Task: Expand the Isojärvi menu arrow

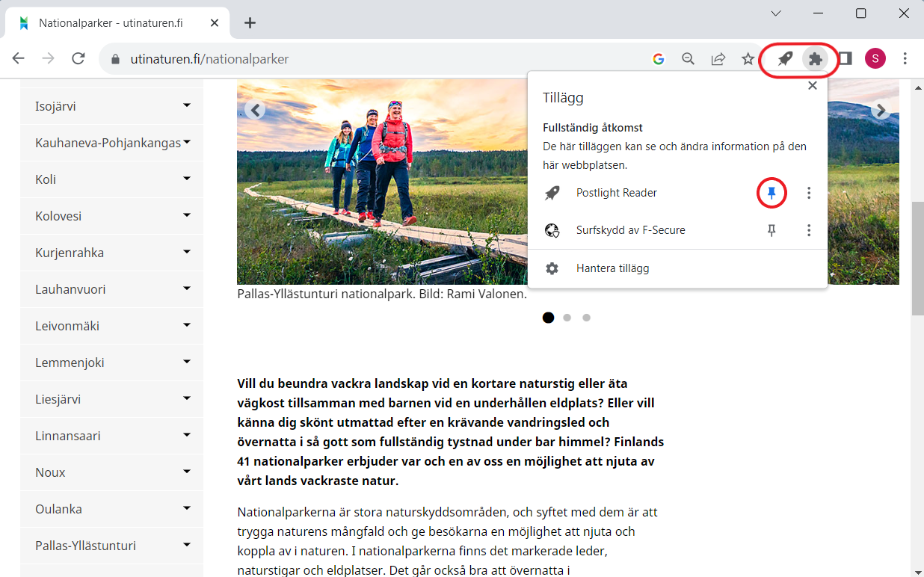Action: point(187,105)
